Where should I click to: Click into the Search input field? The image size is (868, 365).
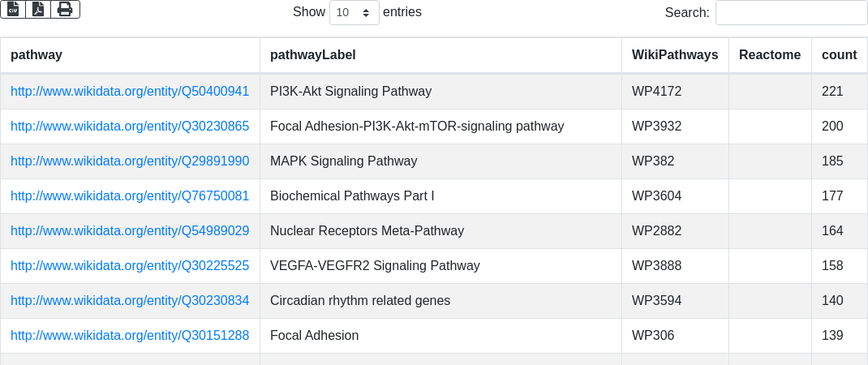click(x=791, y=13)
